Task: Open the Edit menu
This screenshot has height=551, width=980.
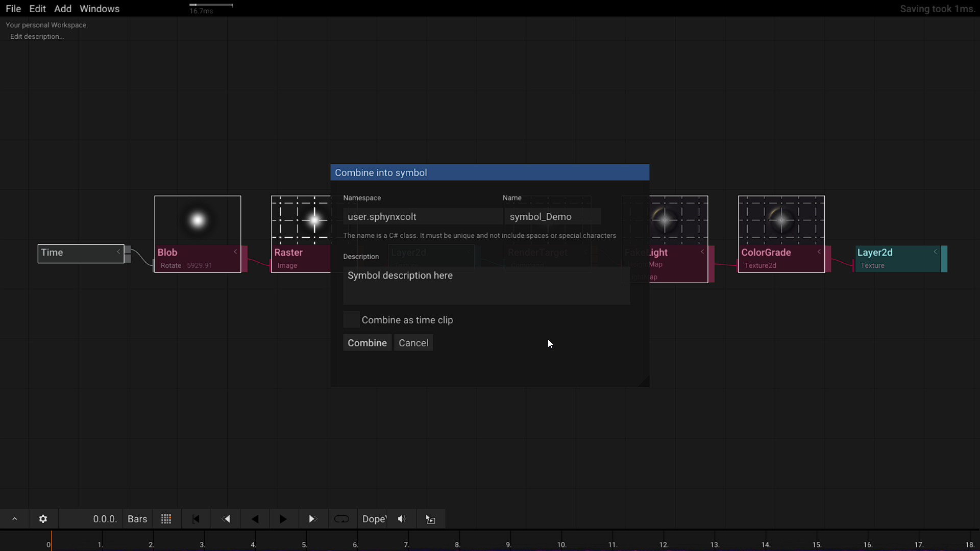Action: click(x=37, y=9)
